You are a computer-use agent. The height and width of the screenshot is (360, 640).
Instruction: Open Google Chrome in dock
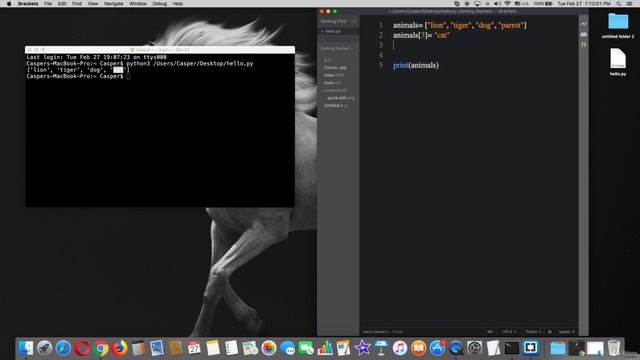(x=101, y=348)
